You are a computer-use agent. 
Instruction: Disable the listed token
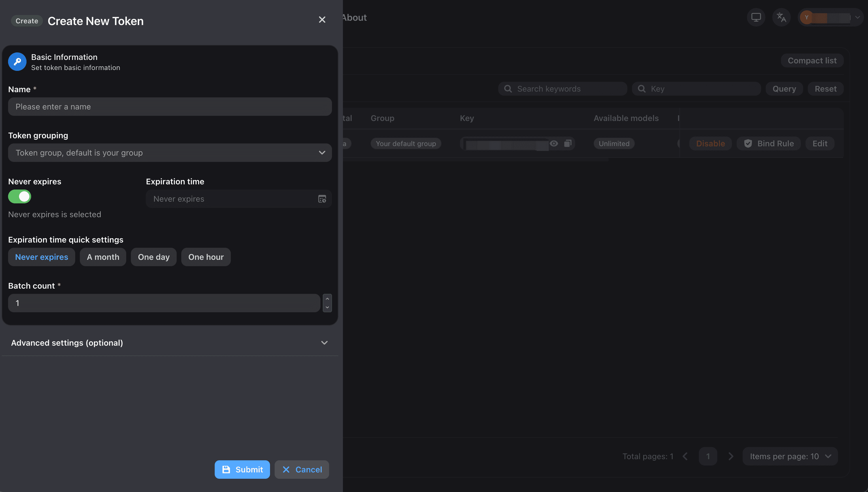tap(710, 144)
